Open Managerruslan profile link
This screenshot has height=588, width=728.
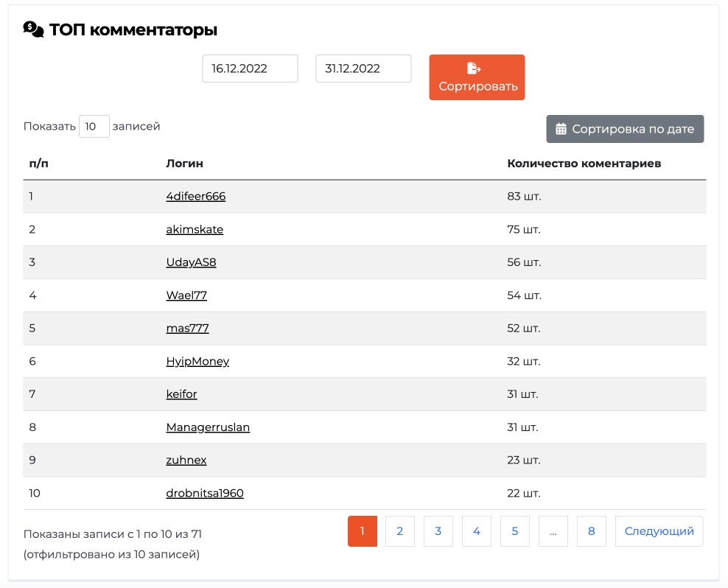point(208,427)
